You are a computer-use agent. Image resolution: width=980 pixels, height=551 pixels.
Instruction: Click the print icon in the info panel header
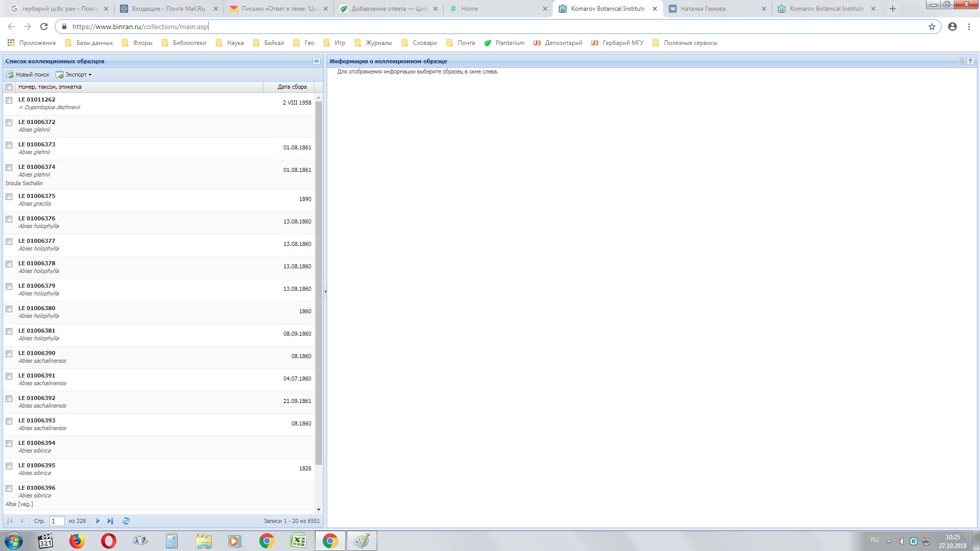(962, 61)
